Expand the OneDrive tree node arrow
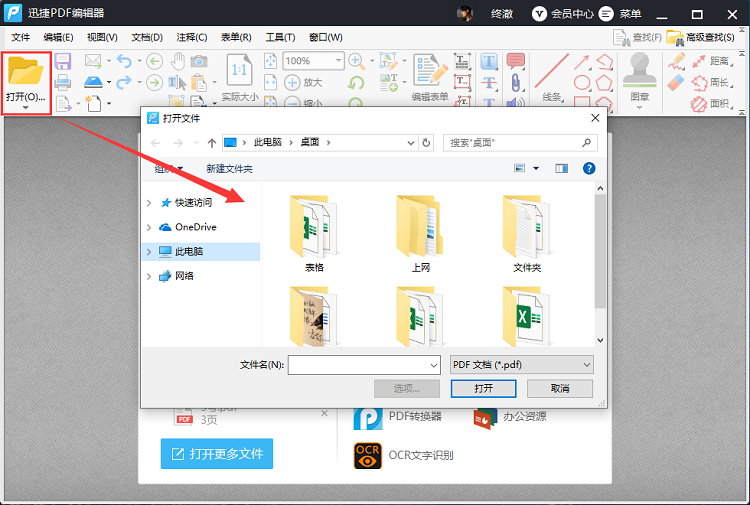 150,227
